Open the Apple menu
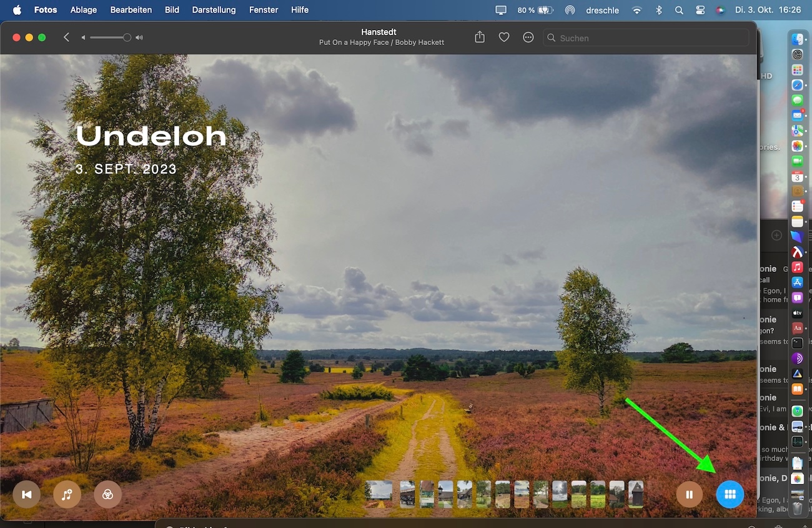The image size is (812, 528). (17, 10)
